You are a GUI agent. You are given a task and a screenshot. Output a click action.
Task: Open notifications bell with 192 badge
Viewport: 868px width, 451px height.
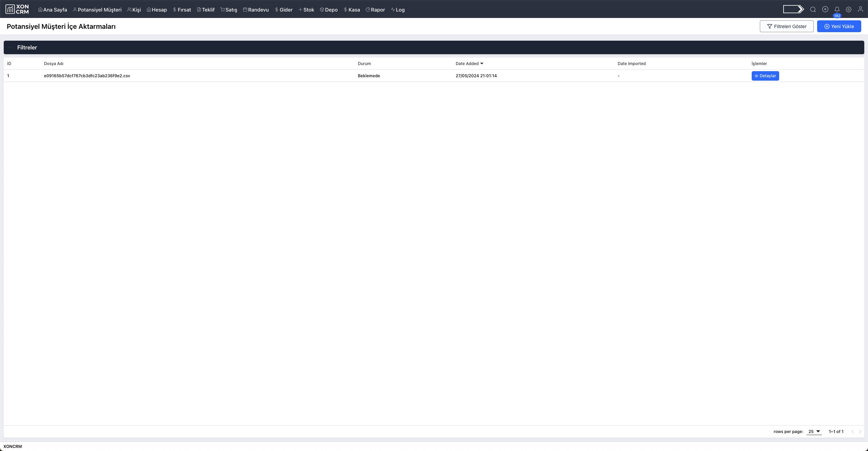(837, 10)
